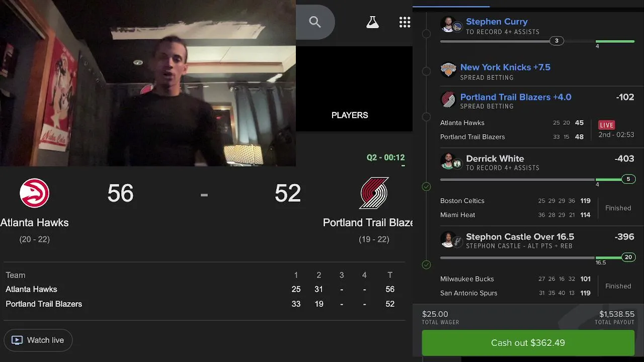The height and width of the screenshot is (362, 644).
Task: Click Stephen Curry assists progress bar
Action: coord(537,41)
